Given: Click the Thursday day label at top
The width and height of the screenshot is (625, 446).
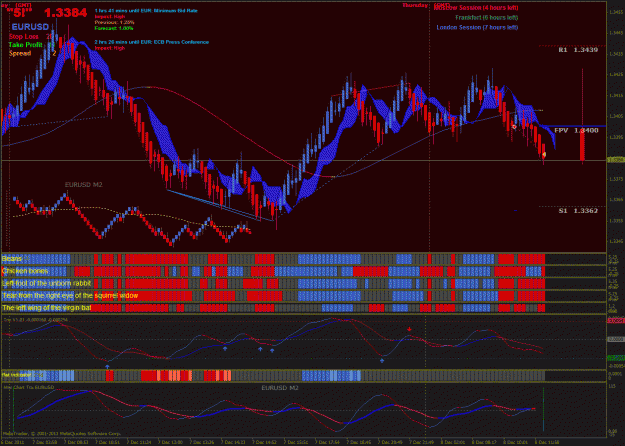Looking at the screenshot, I should click(x=416, y=5).
